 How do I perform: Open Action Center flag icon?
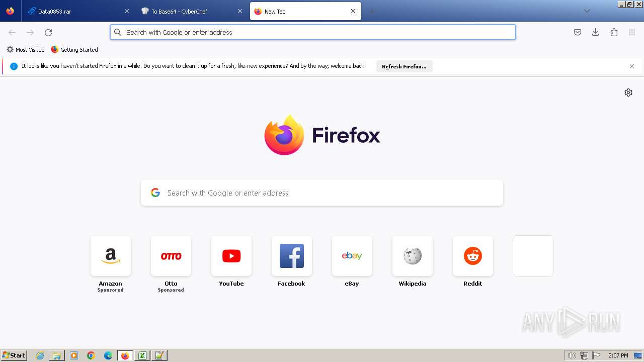[596, 355]
